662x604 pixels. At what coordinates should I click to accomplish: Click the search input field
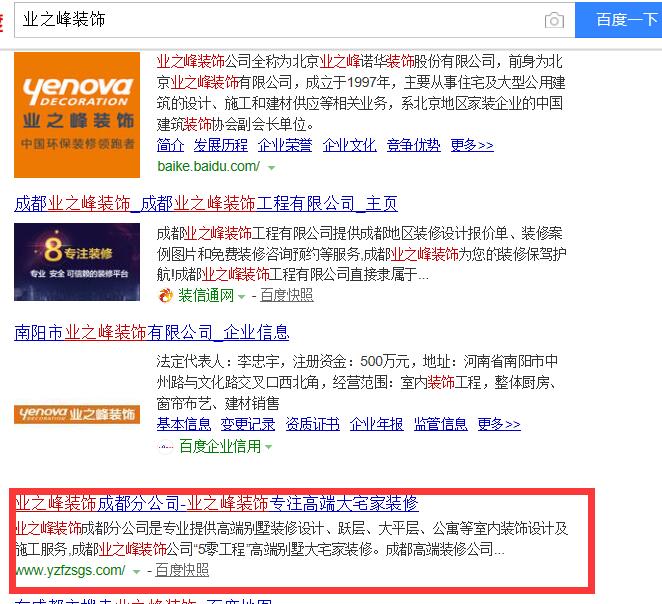click(x=280, y=20)
